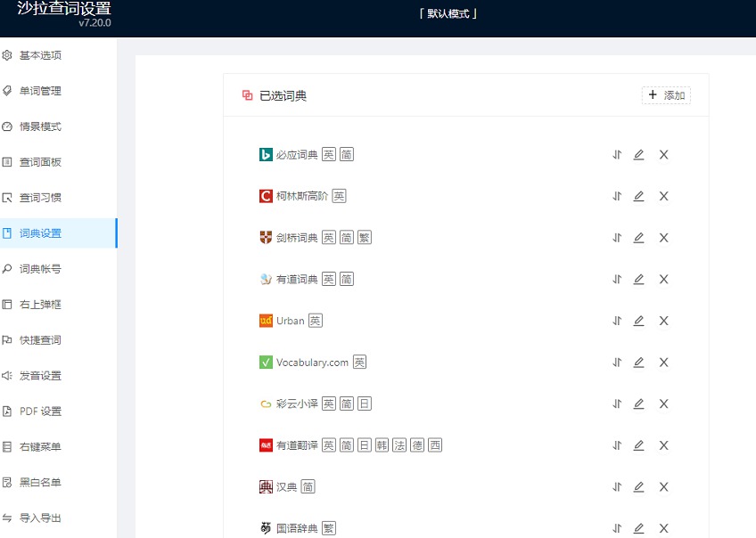Screen dimensions: 756x538
Task: Click the red Collins logo of 柯林斯高阶
Action: (x=266, y=196)
